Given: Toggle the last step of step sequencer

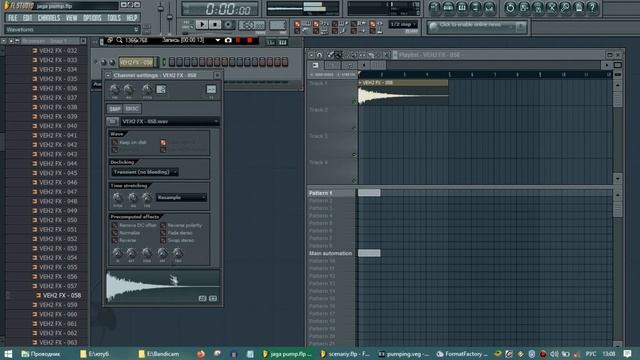Looking at the screenshot, I should click(285, 62).
